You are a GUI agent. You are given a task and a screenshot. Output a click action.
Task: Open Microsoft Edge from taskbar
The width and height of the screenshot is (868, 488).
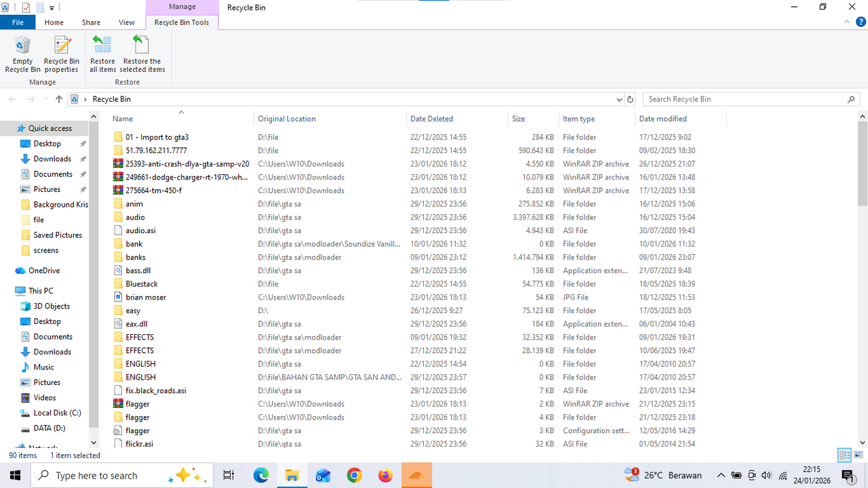pyautogui.click(x=261, y=475)
